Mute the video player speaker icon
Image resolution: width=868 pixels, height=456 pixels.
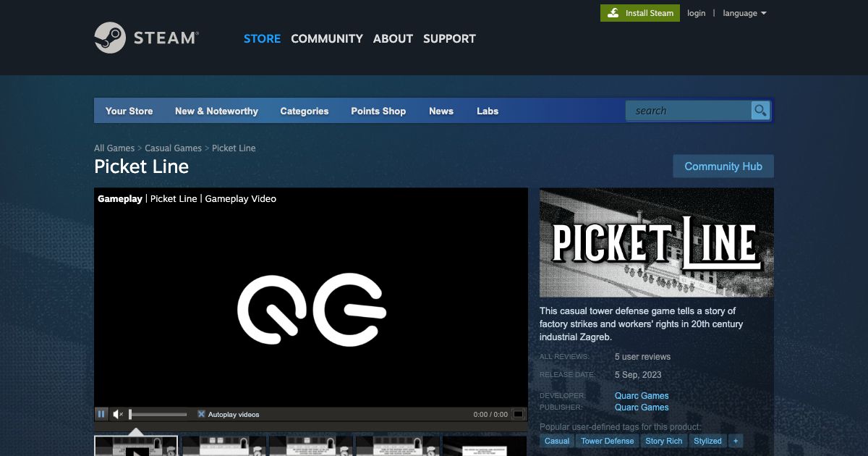(118, 414)
